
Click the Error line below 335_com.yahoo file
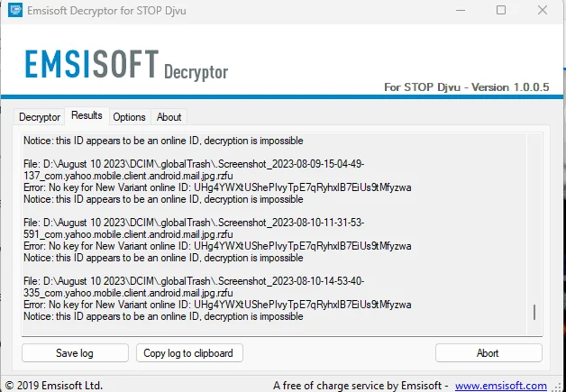coord(217,305)
